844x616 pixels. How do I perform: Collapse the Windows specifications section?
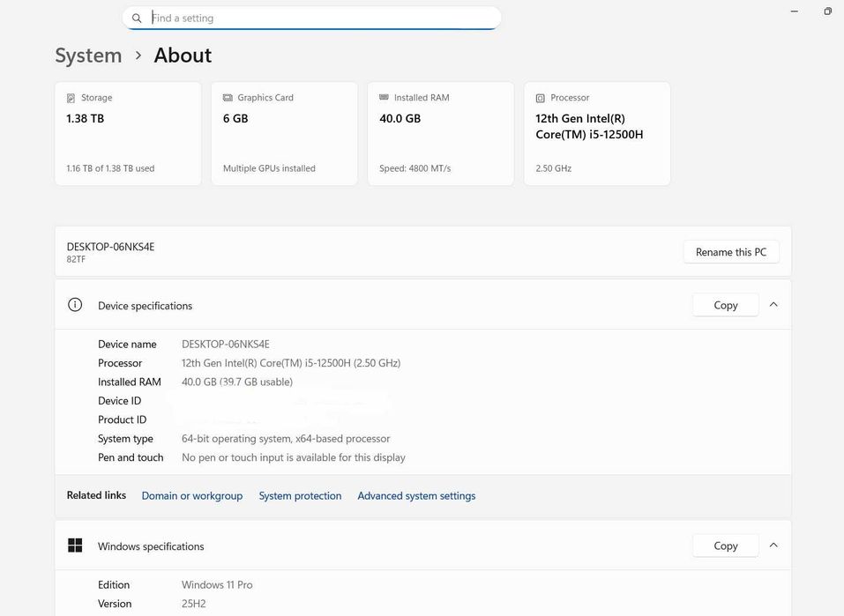click(x=773, y=545)
